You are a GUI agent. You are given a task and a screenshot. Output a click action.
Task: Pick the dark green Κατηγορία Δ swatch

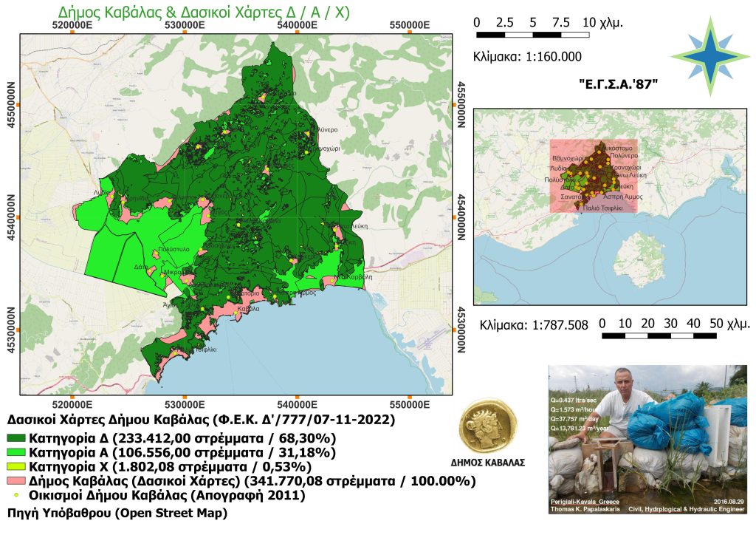(16, 438)
